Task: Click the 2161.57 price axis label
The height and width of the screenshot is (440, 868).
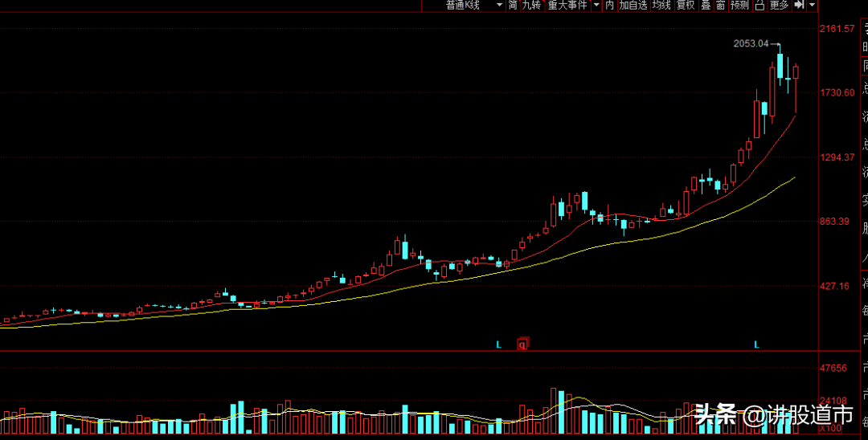Action: pyautogui.click(x=838, y=28)
